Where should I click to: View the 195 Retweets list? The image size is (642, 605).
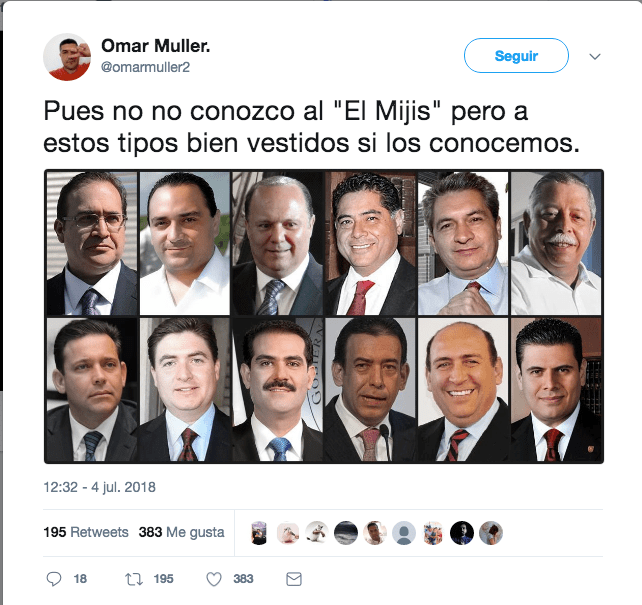(86, 532)
